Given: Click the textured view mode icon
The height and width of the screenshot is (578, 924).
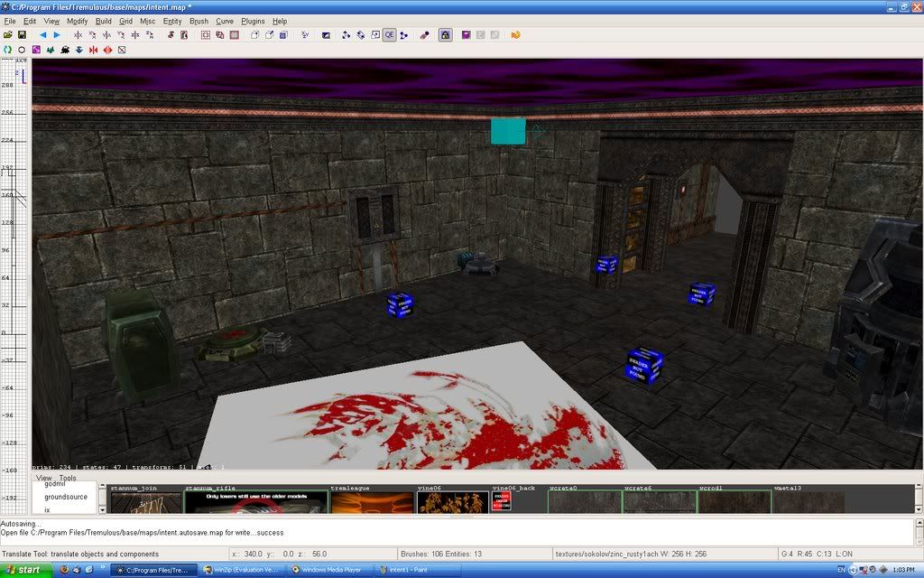Looking at the screenshot, I should tap(325, 35).
